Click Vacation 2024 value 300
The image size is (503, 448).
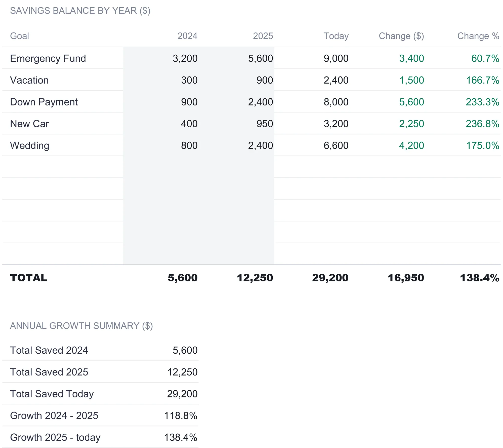click(x=189, y=80)
